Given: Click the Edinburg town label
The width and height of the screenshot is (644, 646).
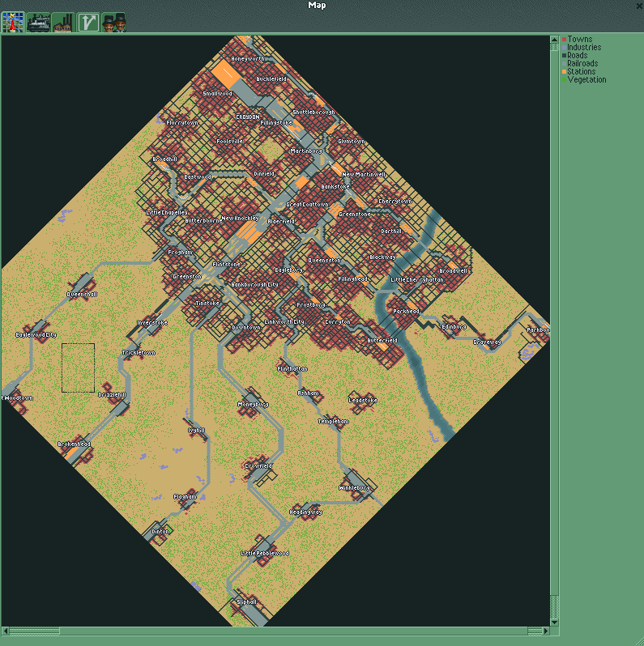Looking at the screenshot, I should tap(454, 327).
